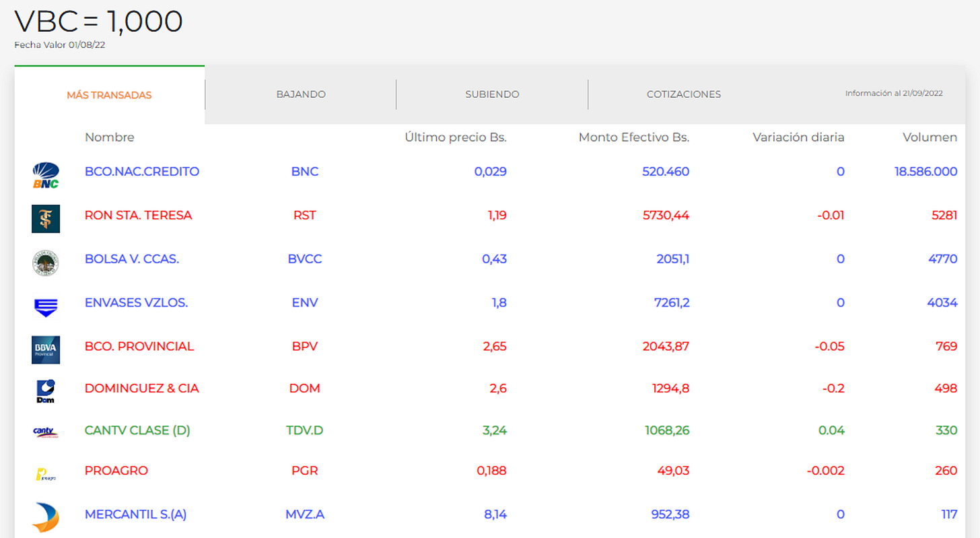The height and width of the screenshot is (538, 980).
Task: Click the BNC bank logo icon
Action: tap(46, 175)
